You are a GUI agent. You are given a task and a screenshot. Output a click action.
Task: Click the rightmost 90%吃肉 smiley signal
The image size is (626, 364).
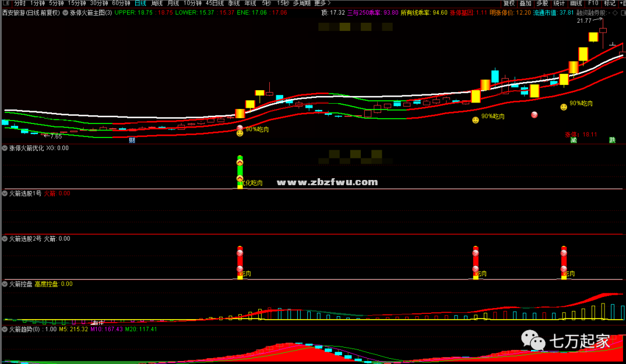563,107
